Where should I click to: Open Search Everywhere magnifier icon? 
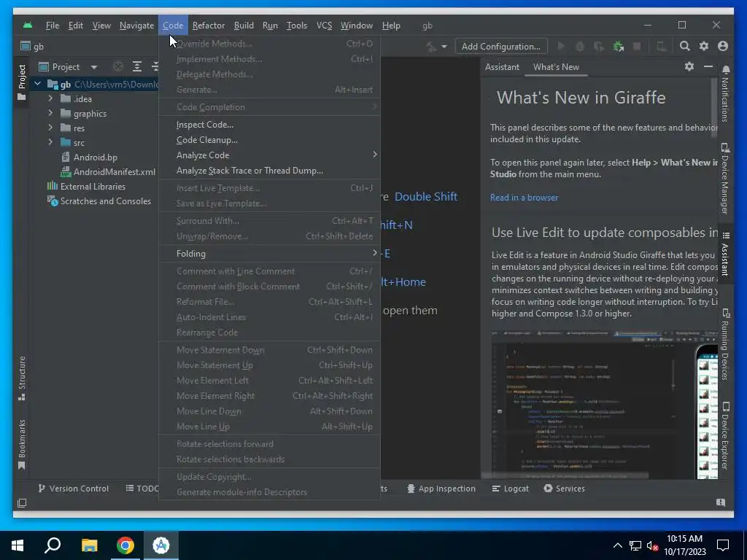(684, 46)
